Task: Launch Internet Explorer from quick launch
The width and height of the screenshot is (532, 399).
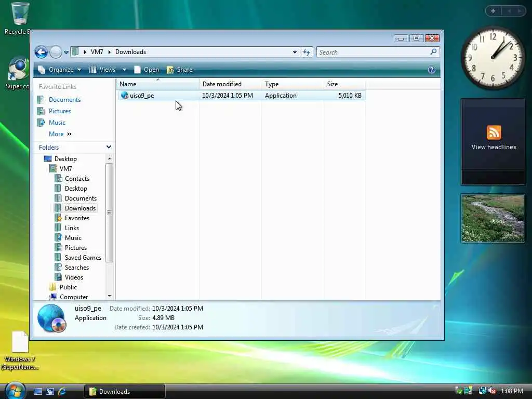Action: tap(62, 392)
